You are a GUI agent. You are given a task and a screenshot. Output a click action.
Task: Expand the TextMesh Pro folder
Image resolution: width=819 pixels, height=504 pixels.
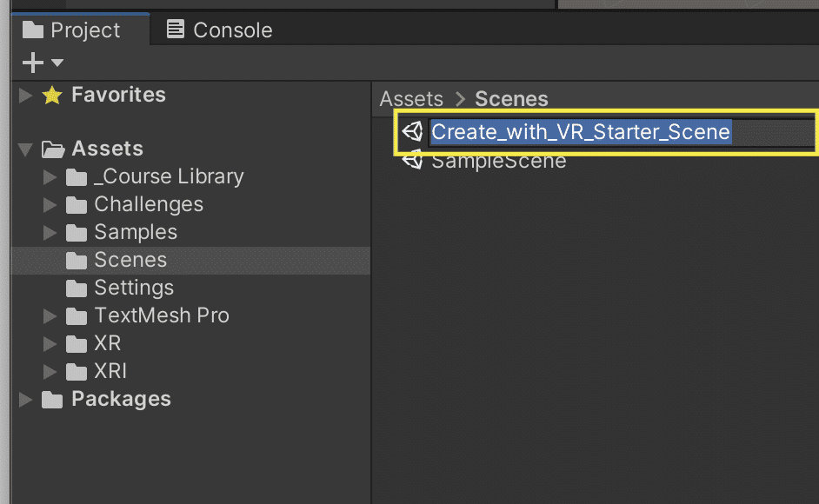[x=50, y=316]
